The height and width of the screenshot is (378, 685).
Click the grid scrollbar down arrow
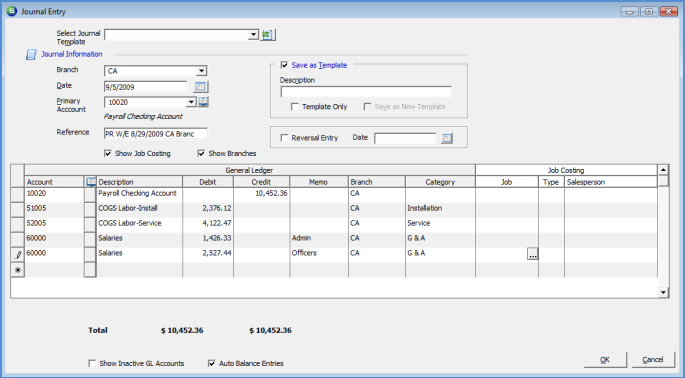(663, 292)
